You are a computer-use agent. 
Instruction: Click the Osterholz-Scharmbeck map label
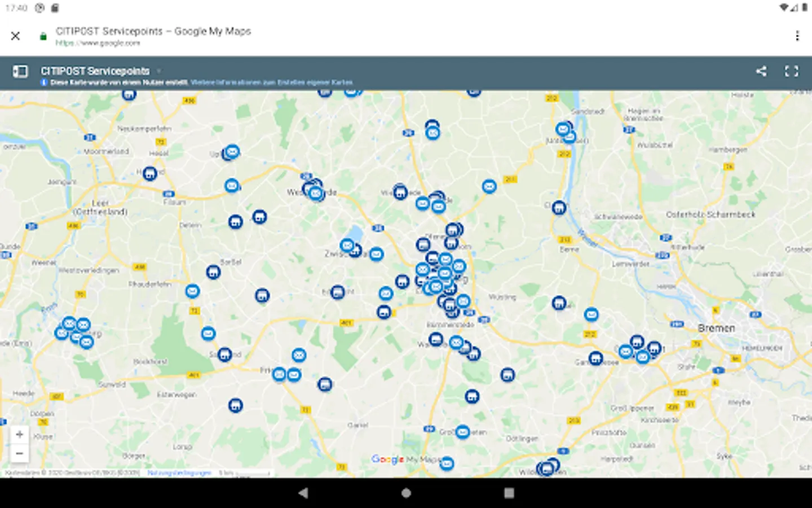tap(710, 214)
